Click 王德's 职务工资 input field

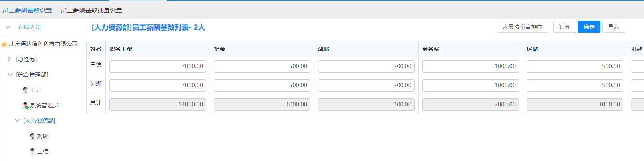pyautogui.click(x=158, y=66)
